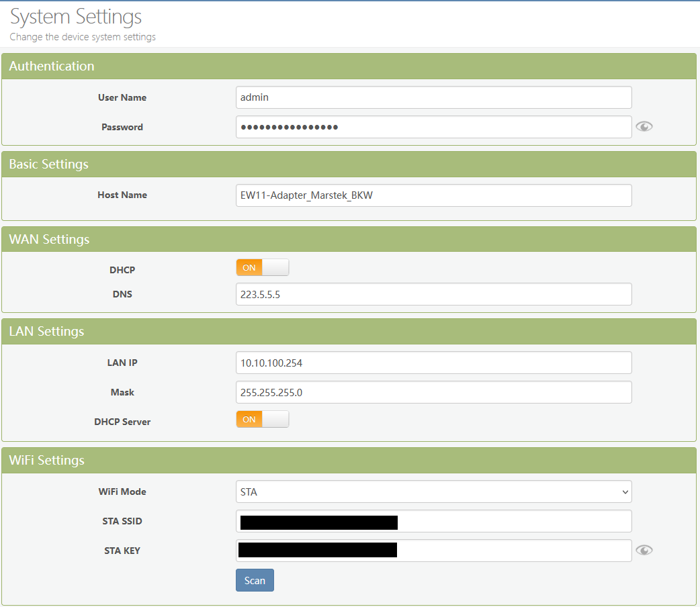This screenshot has height=607, width=700.
Task: Open the WiFi Mode dropdown
Action: (x=433, y=492)
